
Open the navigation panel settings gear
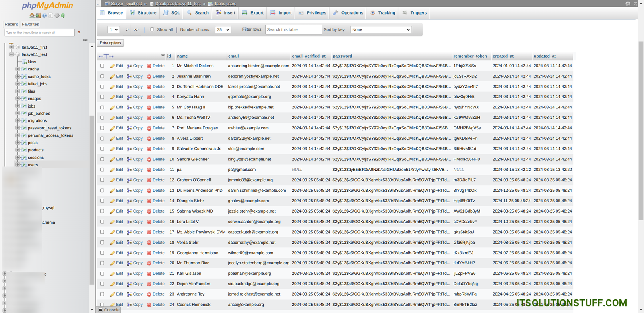(57, 16)
